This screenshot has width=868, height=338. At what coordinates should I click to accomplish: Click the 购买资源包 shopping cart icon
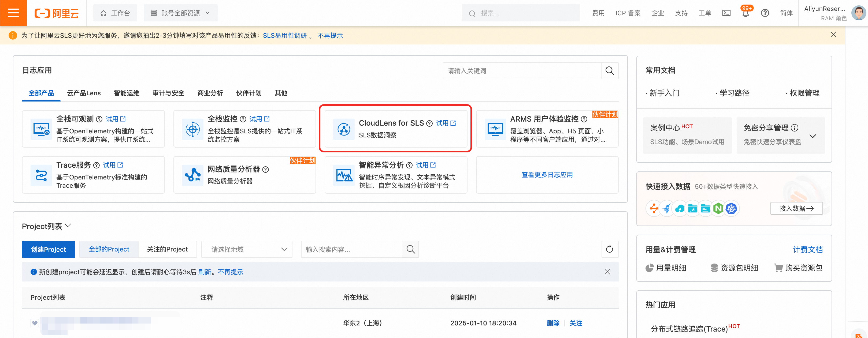pos(778,268)
